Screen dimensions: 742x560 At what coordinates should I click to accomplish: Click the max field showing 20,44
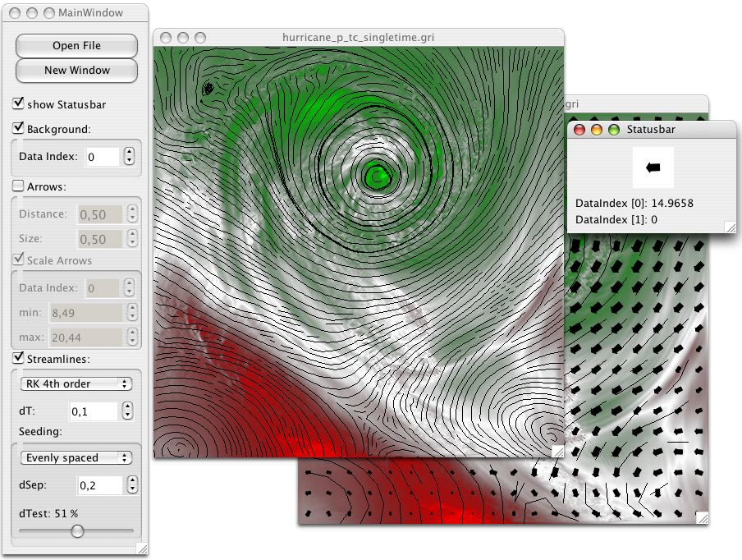[85, 337]
